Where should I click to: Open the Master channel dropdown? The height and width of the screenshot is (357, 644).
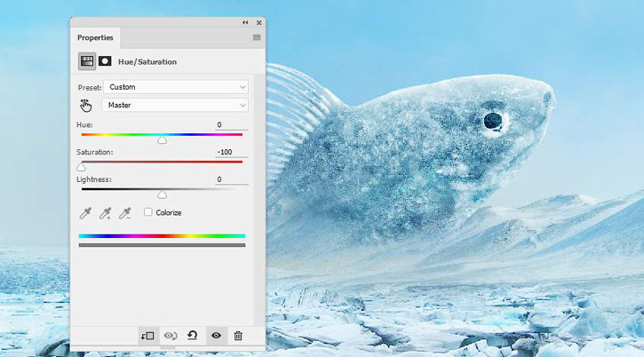(x=175, y=105)
